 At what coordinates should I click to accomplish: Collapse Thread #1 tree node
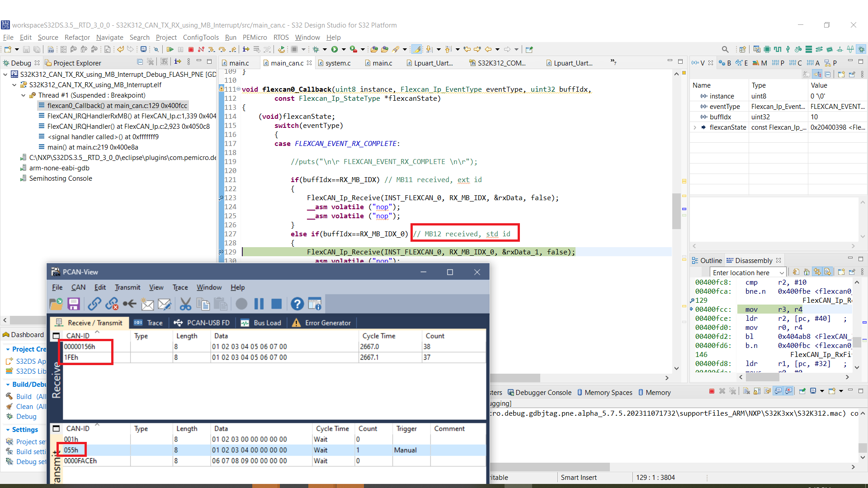tap(24, 95)
